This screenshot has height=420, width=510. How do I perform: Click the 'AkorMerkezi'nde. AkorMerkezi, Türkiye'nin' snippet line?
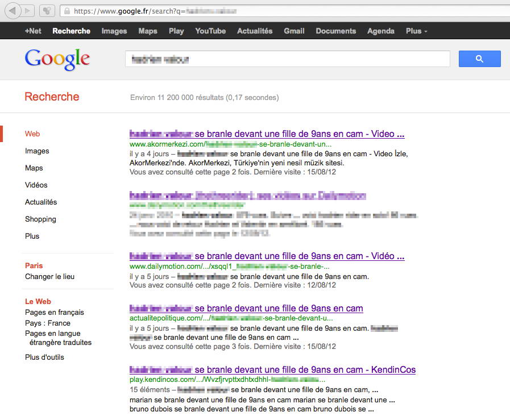point(237,163)
